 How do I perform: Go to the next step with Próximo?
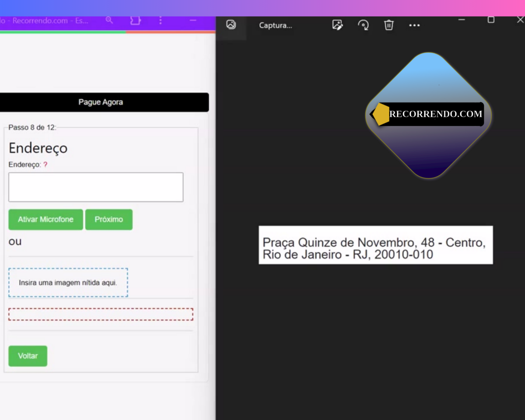(109, 220)
